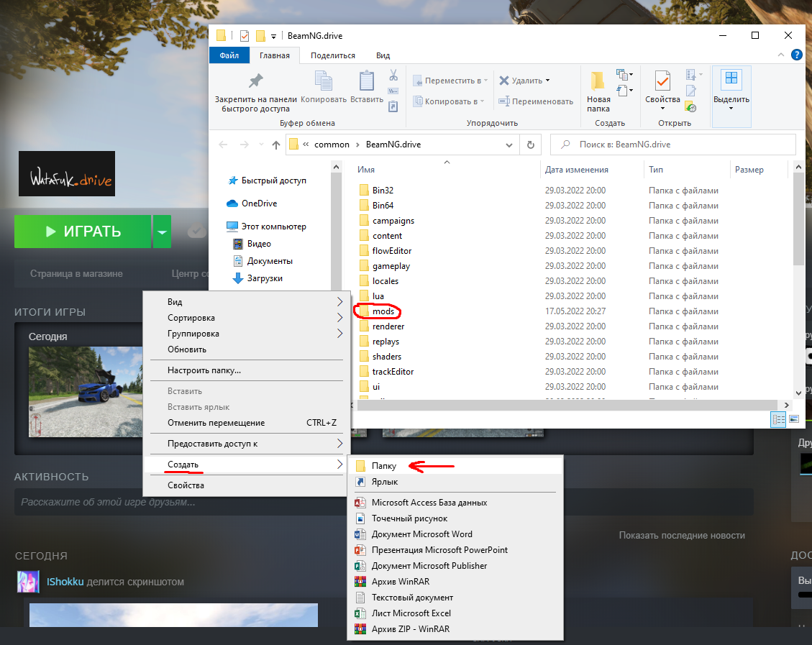Choose Отменить перемещение in context menu
Screen dimensions: 812x645
(246, 423)
